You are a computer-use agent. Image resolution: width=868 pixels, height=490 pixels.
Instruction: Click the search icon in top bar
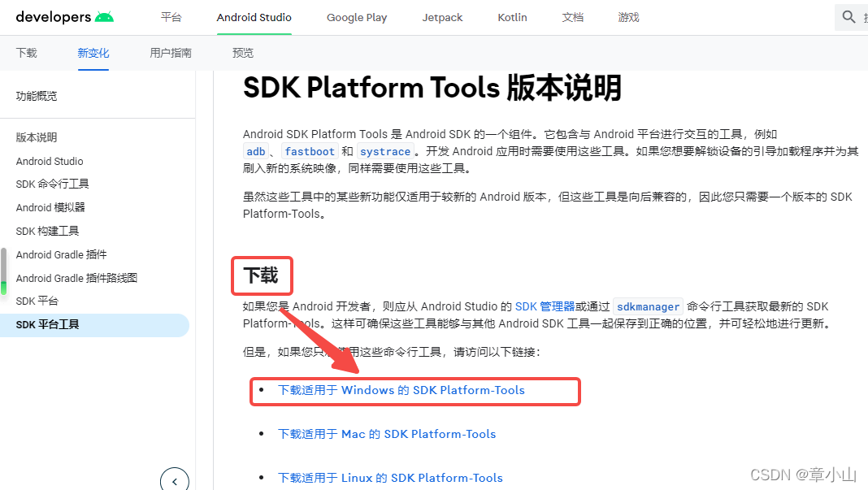(849, 16)
